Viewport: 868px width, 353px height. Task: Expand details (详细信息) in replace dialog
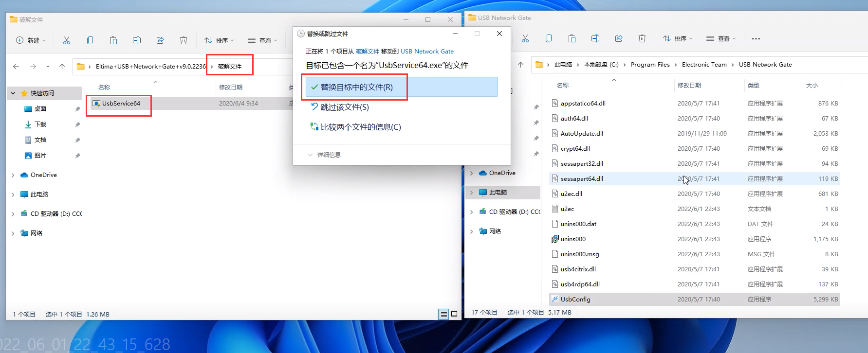point(324,155)
